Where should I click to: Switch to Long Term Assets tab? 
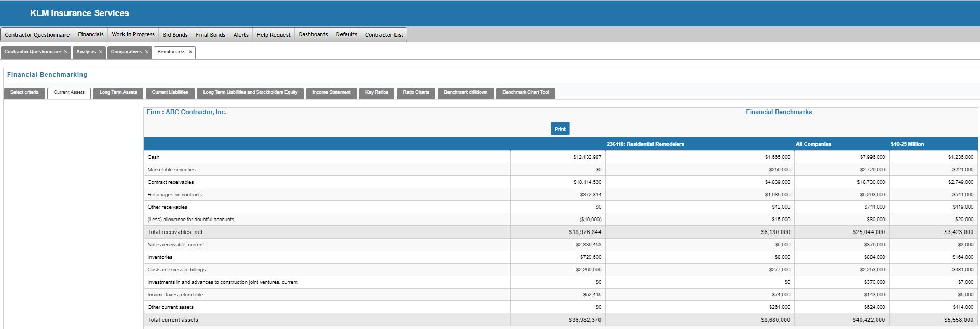118,92
